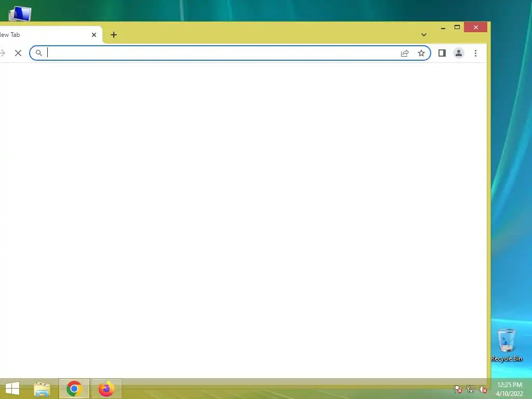Open the Action Center flag icon

458,389
